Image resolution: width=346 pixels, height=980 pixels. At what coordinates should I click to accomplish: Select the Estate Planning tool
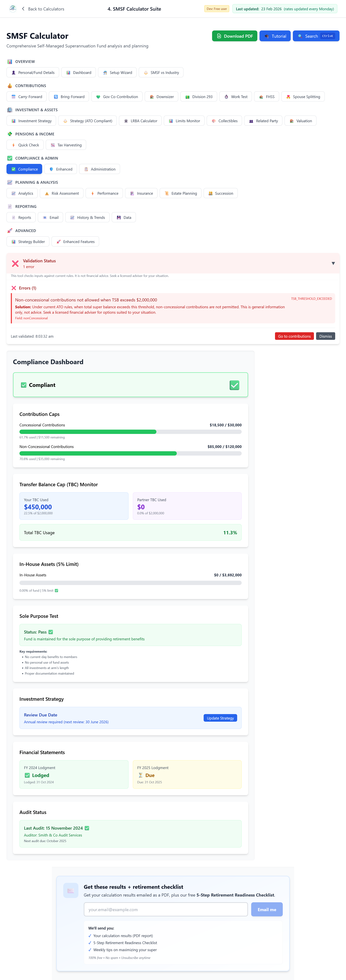tap(180, 193)
